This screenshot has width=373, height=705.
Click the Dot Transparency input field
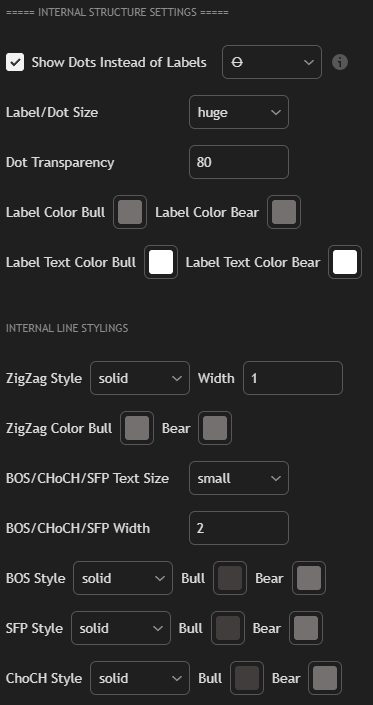click(239, 162)
